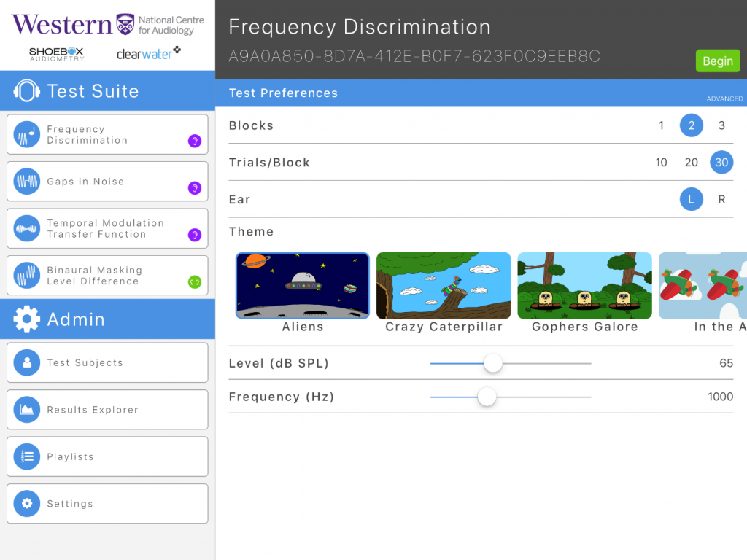Select the Left ear option
Image resolution: width=747 pixels, height=560 pixels.
click(x=692, y=199)
